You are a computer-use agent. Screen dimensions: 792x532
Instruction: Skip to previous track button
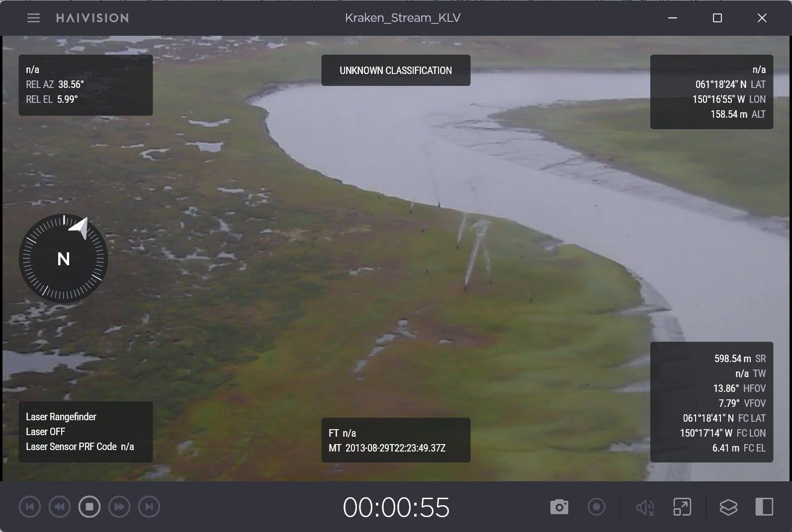pos(30,507)
